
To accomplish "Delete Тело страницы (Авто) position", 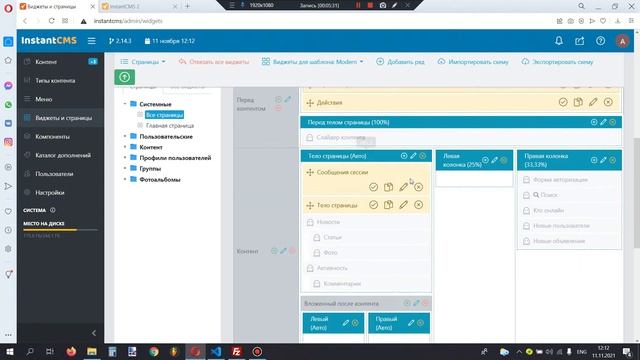I will pyautogui.click(x=422, y=156).
